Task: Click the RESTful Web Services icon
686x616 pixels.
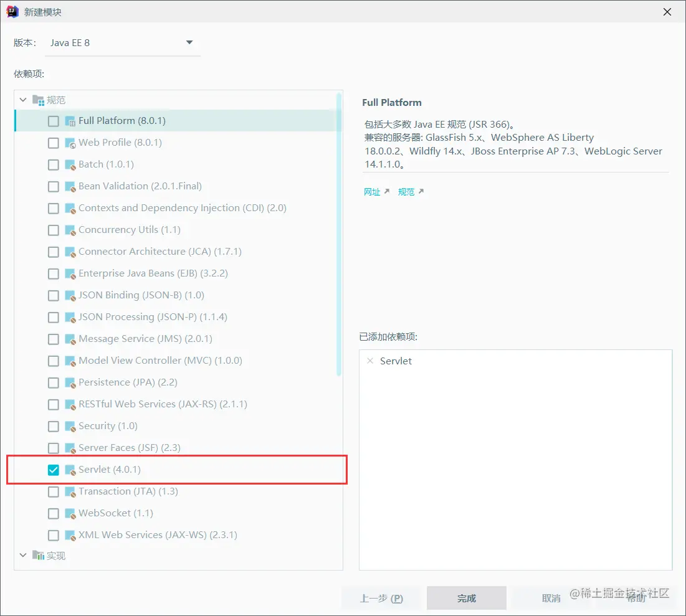Action: [70, 405]
